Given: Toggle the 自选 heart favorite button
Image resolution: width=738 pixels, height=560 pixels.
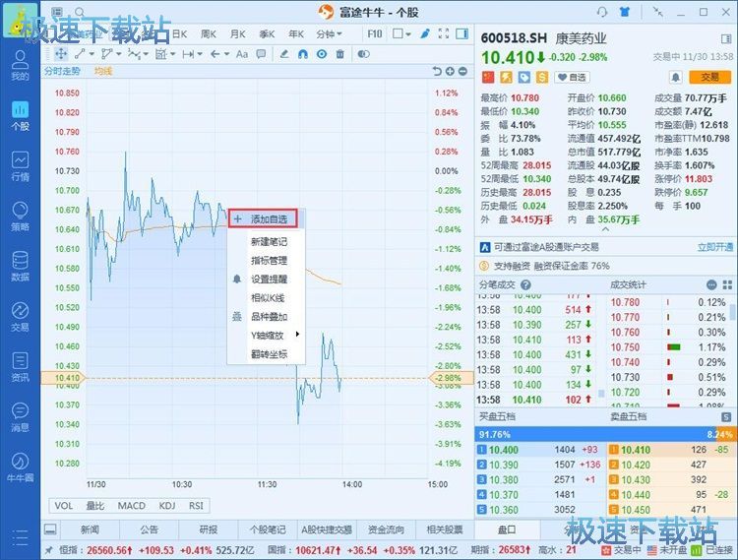Looking at the screenshot, I should click(572, 77).
